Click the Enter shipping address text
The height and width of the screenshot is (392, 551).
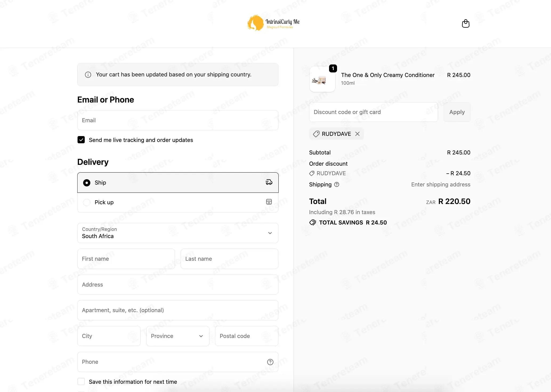point(441,185)
